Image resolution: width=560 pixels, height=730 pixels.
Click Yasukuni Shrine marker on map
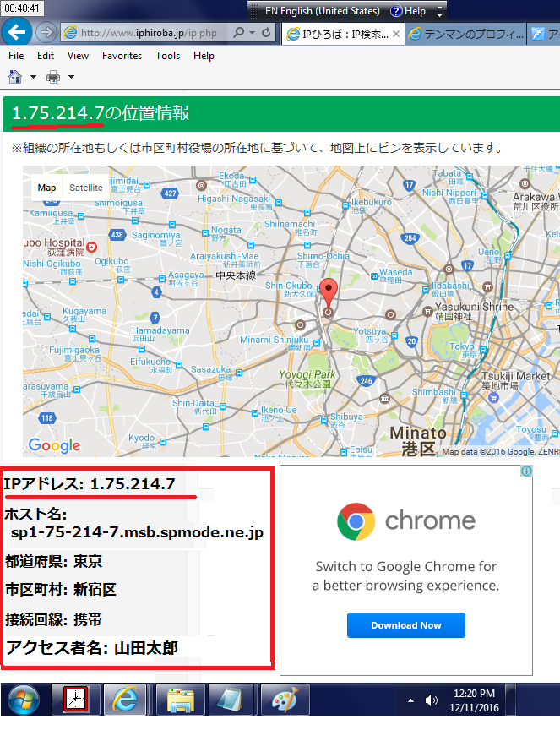(427, 311)
